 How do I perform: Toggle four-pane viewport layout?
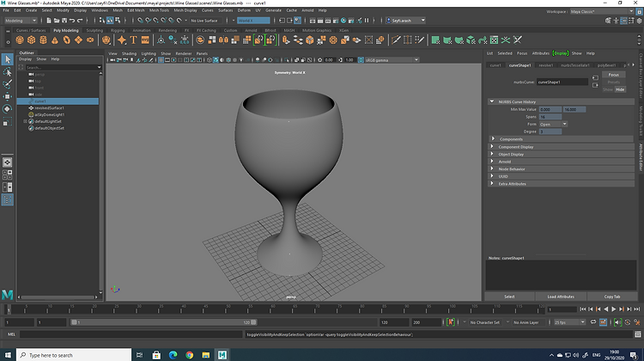(8, 174)
